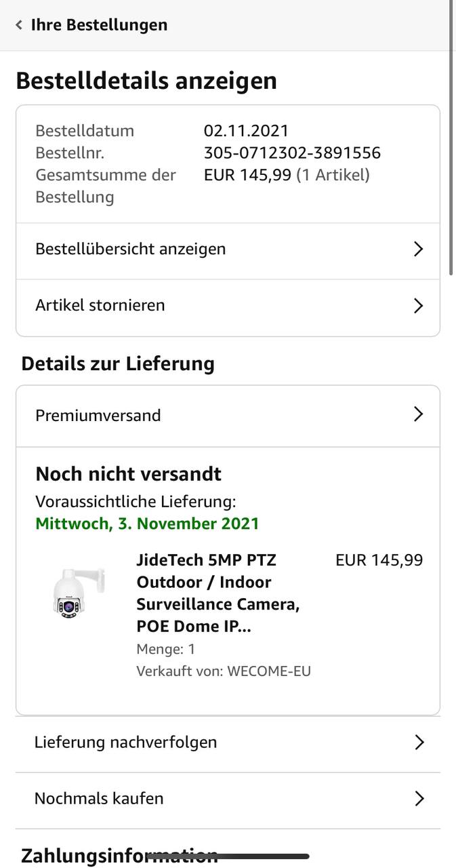Tap the home indicator bar at bottom

[228, 856]
